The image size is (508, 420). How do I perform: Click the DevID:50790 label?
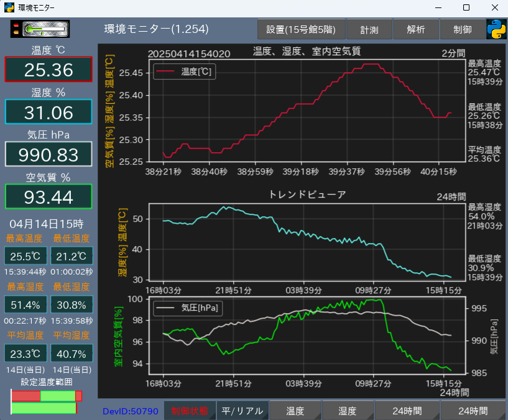click(131, 411)
